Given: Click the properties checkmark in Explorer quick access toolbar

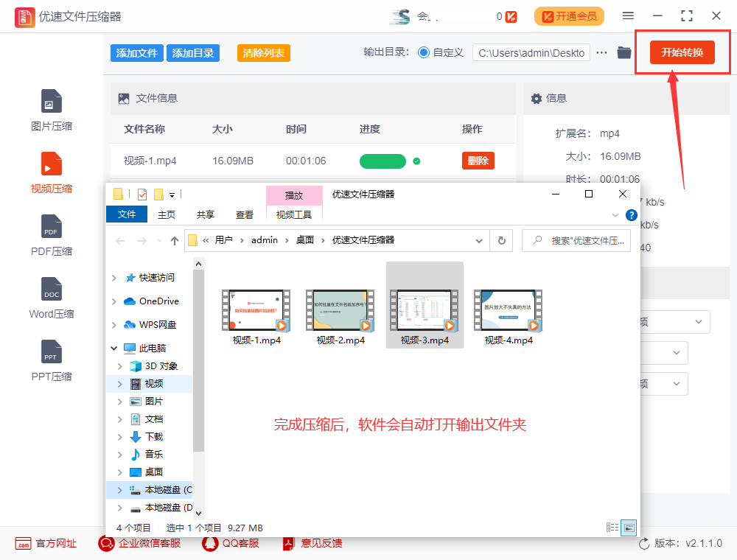Looking at the screenshot, I should click(142, 194).
